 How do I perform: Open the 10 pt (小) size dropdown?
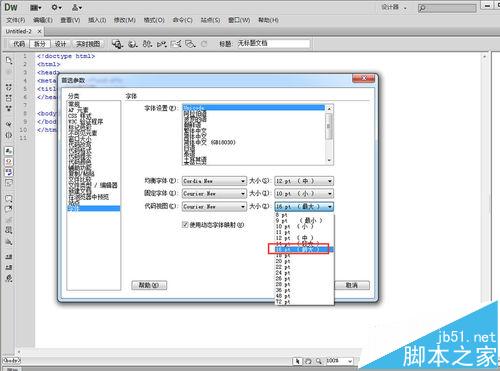(x=304, y=194)
